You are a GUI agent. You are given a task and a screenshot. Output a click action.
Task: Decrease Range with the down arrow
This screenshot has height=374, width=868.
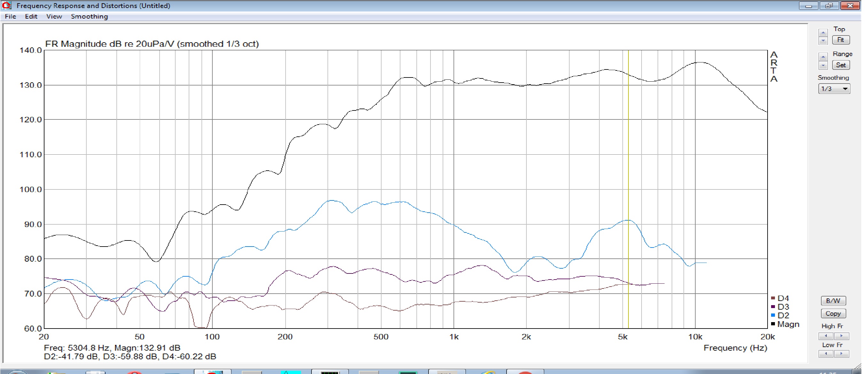click(x=823, y=65)
